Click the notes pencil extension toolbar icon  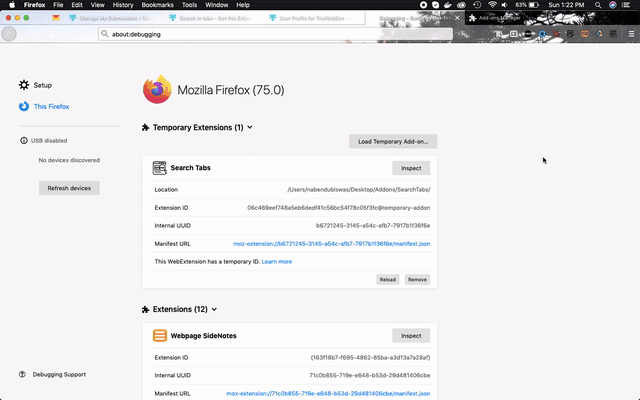[571, 34]
